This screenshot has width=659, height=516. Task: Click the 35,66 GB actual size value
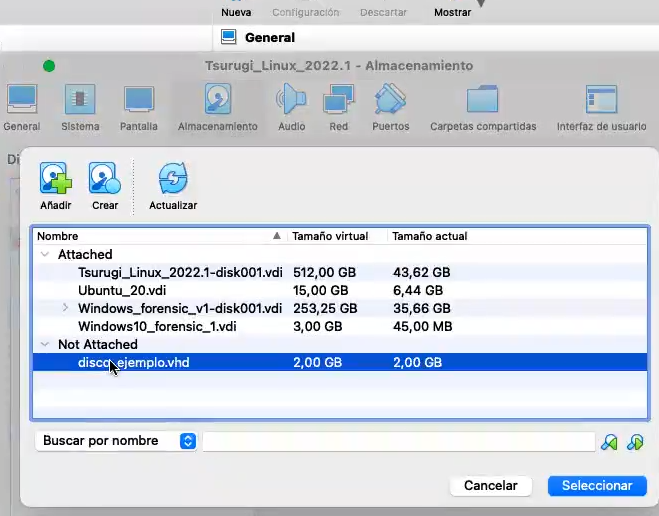click(x=422, y=308)
